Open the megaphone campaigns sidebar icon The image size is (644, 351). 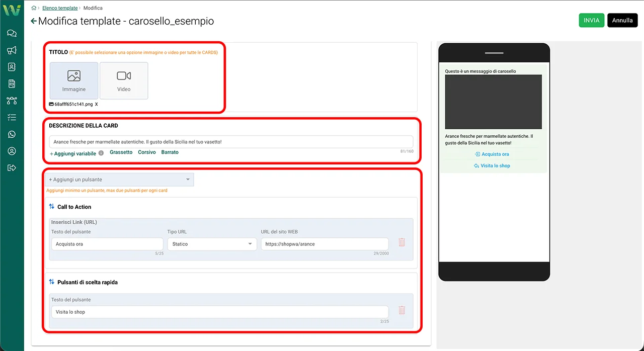tap(12, 50)
